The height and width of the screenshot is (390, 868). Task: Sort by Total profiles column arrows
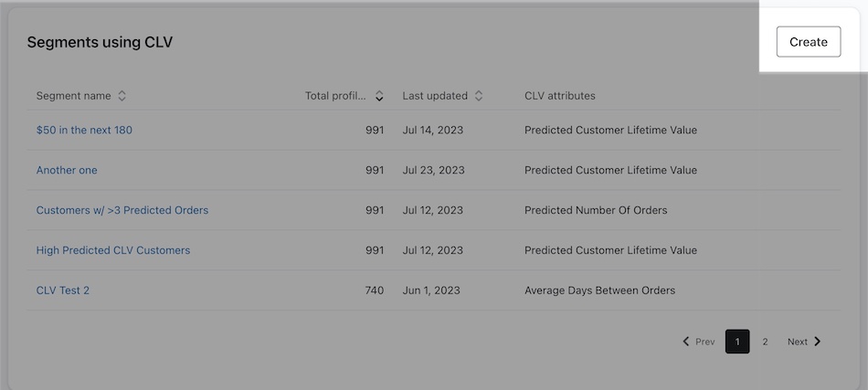(x=379, y=96)
